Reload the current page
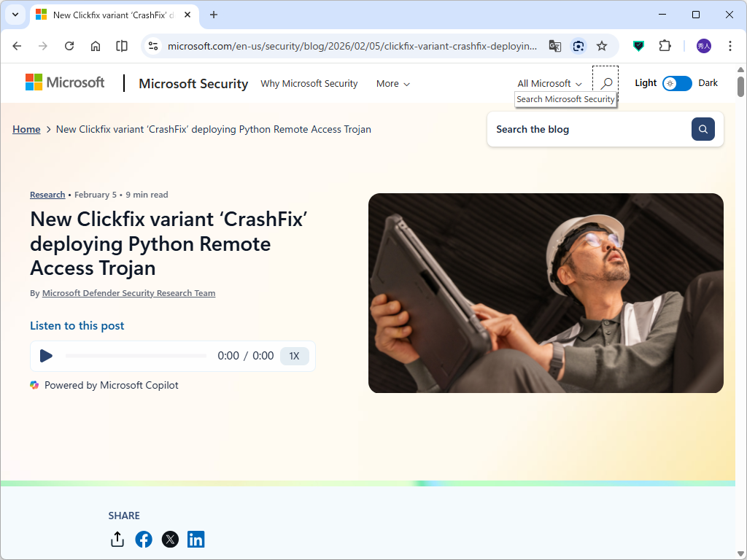This screenshot has width=747, height=560. [x=69, y=46]
